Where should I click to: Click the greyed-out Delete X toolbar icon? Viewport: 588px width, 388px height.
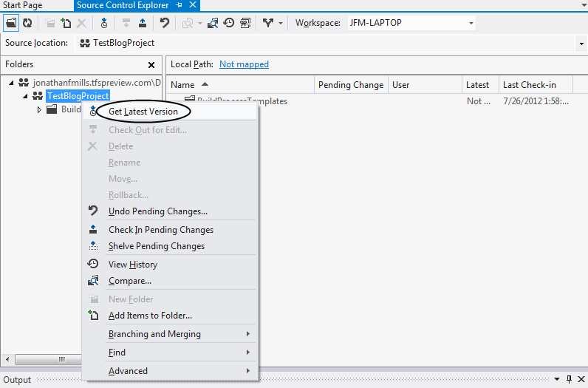coord(81,23)
